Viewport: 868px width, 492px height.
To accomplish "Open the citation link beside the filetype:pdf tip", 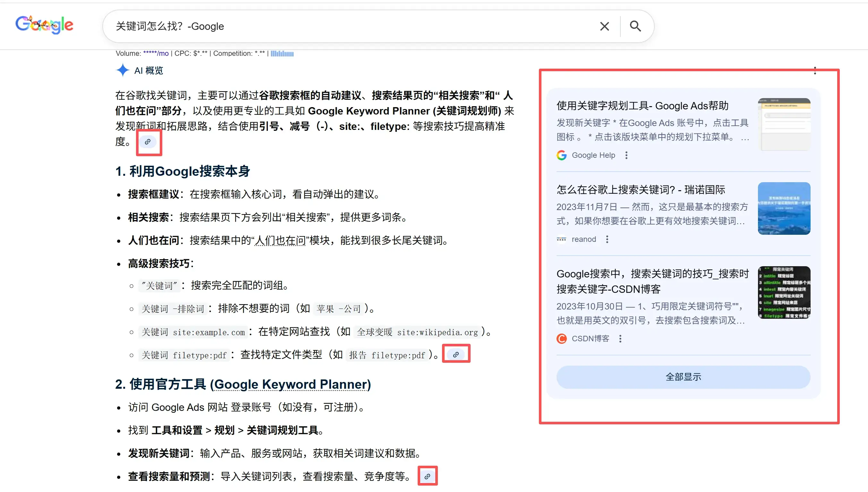I will pyautogui.click(x=456, y=354).
